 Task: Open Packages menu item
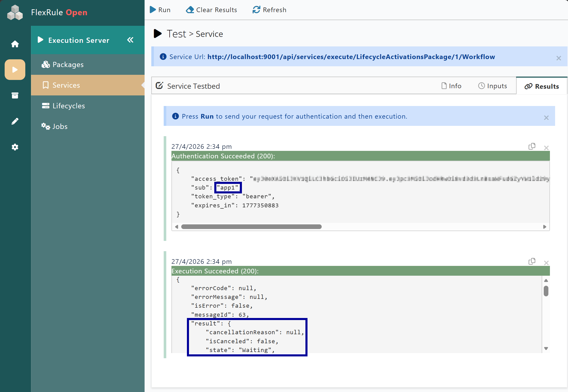coord(88,64)
